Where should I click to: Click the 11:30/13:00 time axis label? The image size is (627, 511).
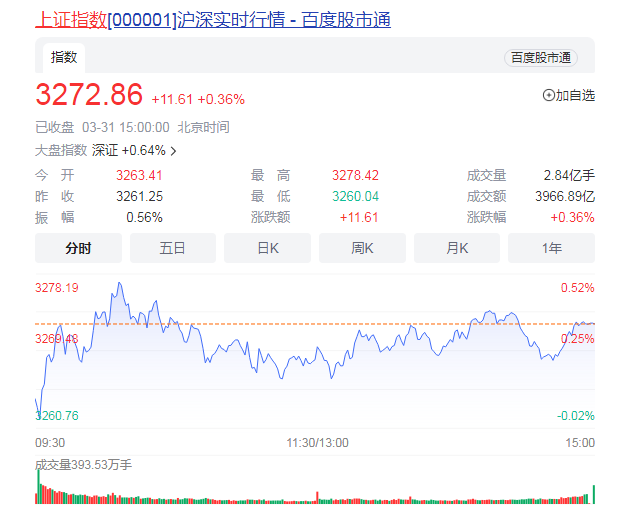pos(316,442)
